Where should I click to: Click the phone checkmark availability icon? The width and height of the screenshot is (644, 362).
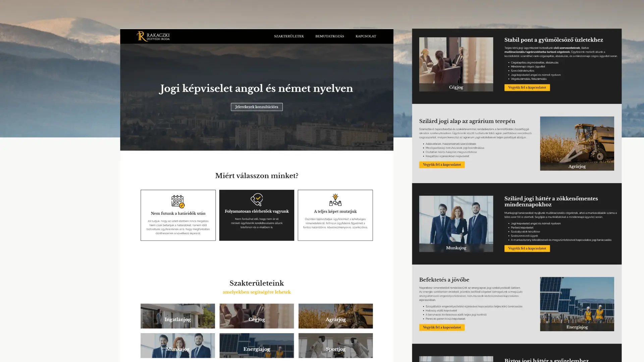[x=257, y=199]
